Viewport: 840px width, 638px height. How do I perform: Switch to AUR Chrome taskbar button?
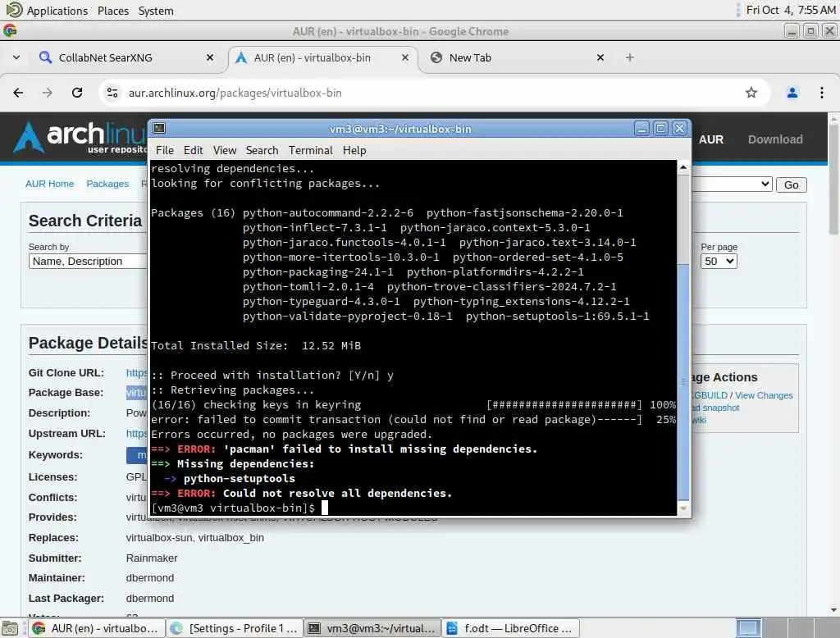(97, 628)
